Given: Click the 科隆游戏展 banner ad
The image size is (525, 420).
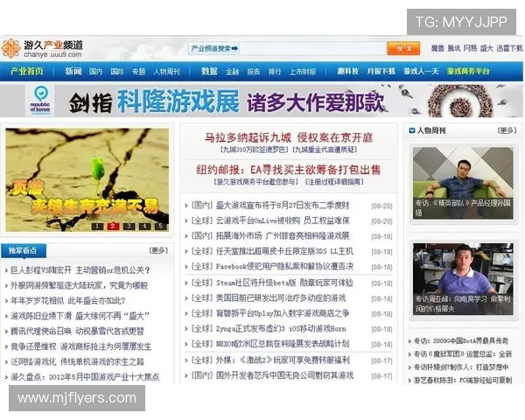Looking at the screenshot, I should [x=261, y=101].
